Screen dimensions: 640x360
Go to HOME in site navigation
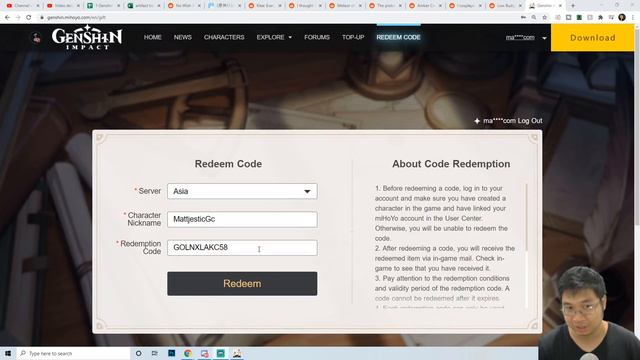pyautogui.click(x=153, y=37)
